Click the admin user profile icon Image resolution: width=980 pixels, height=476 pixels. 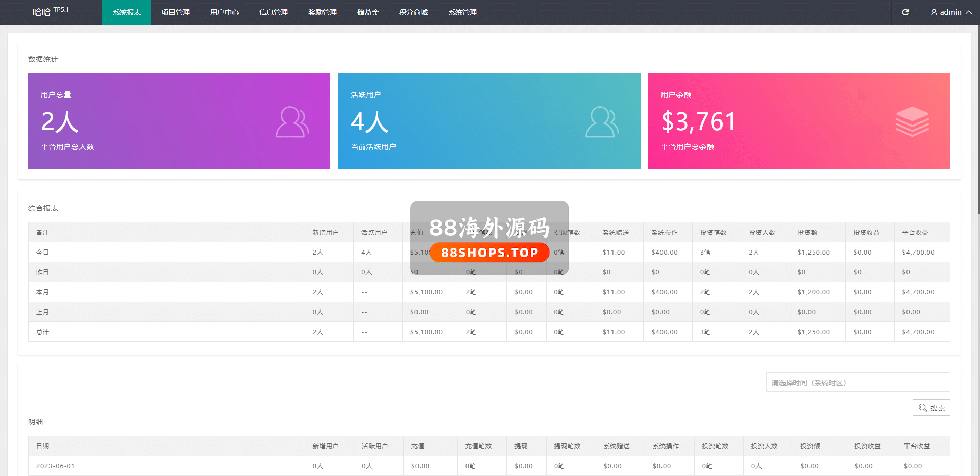pos(934,12)
